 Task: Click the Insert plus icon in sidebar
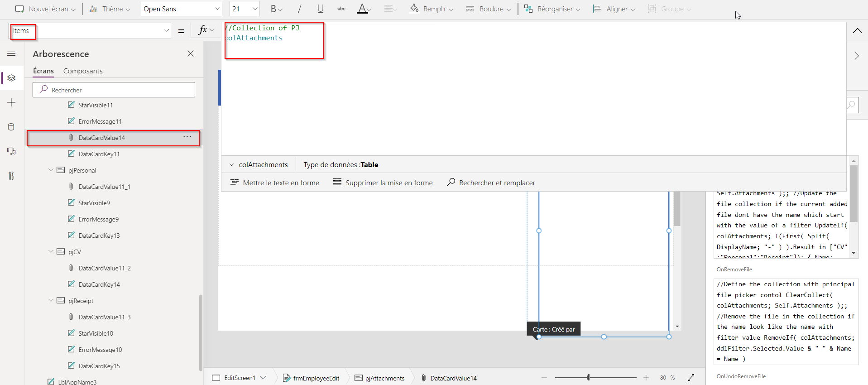[x=12, y=103]
